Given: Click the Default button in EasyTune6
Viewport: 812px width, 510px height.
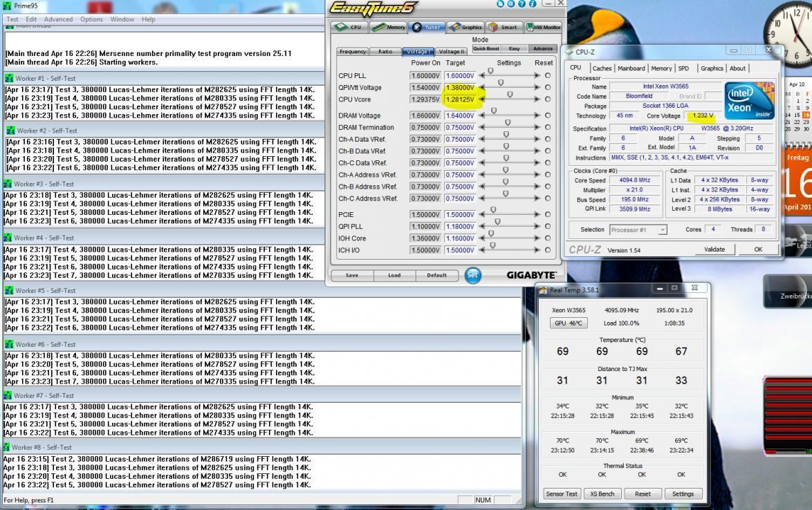Looking at the screenshot, I should pos(436,275).
